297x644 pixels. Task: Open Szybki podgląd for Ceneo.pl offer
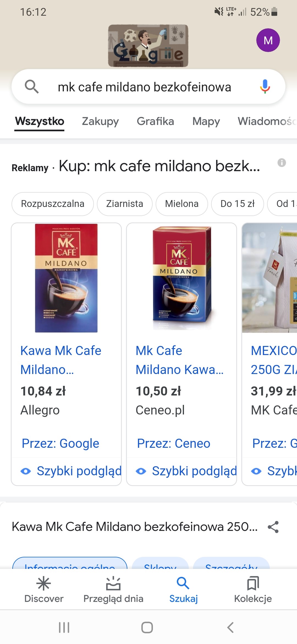pyautogui.click(x=186, y=471)
